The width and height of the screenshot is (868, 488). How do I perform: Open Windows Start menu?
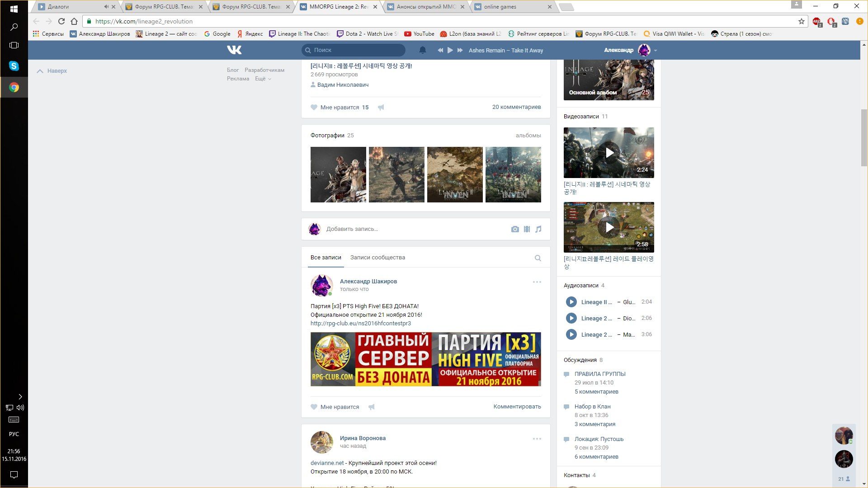click(x=14, y=9)
